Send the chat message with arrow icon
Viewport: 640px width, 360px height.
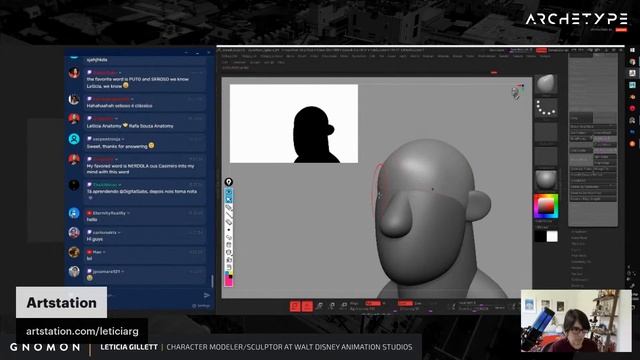pyautogui.click(x=207, y=295)
